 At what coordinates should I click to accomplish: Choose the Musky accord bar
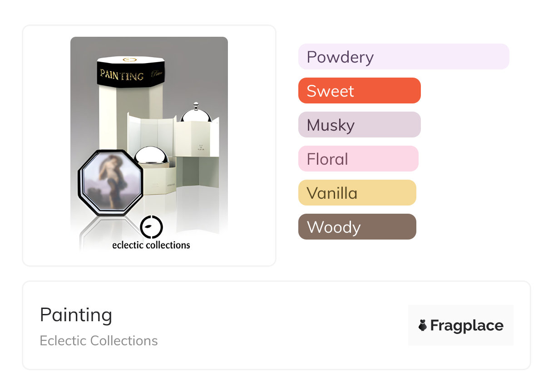[359, 125]
